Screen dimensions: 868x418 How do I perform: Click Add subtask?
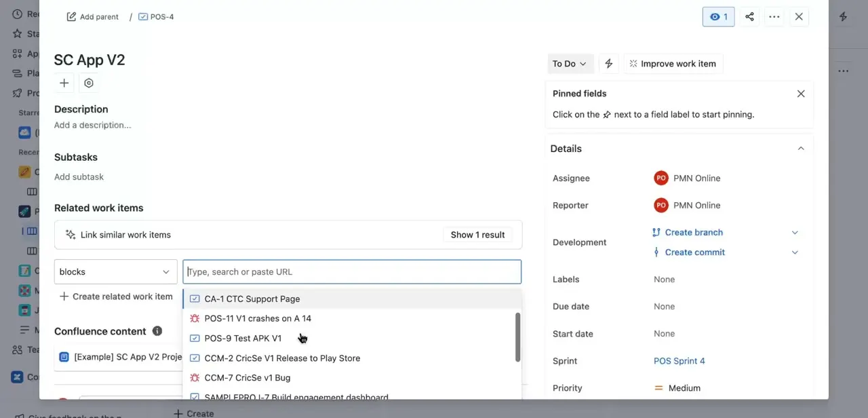tap(79, 176)
